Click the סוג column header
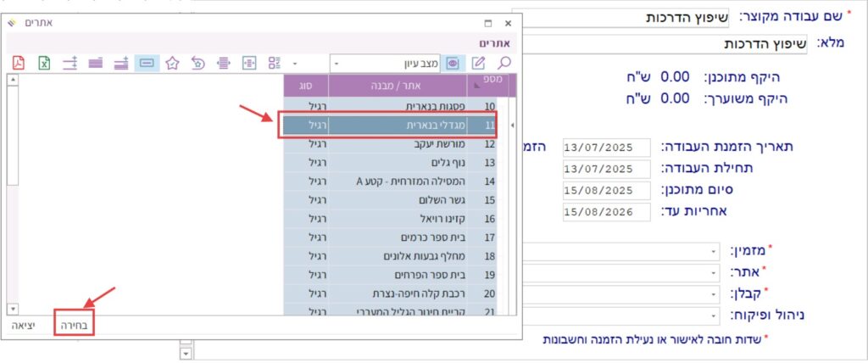 pyautogui.click(x=305, y=85)
